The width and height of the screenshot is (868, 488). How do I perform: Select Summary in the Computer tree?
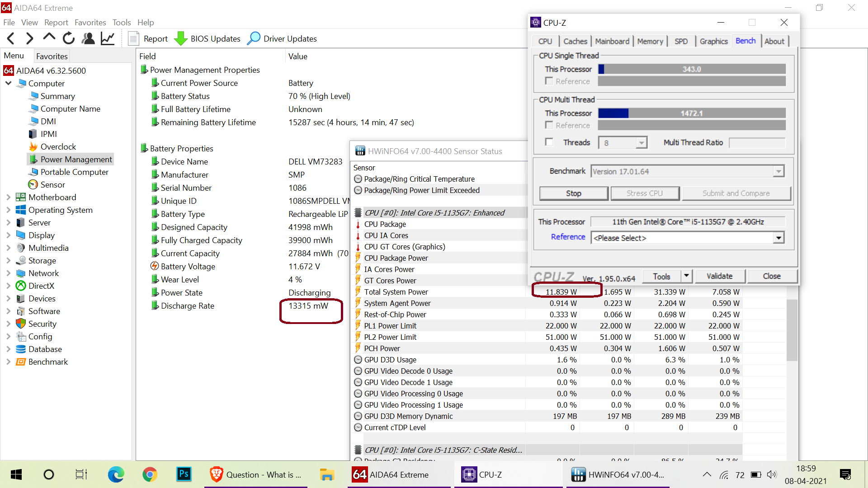(x=58, y=96)
